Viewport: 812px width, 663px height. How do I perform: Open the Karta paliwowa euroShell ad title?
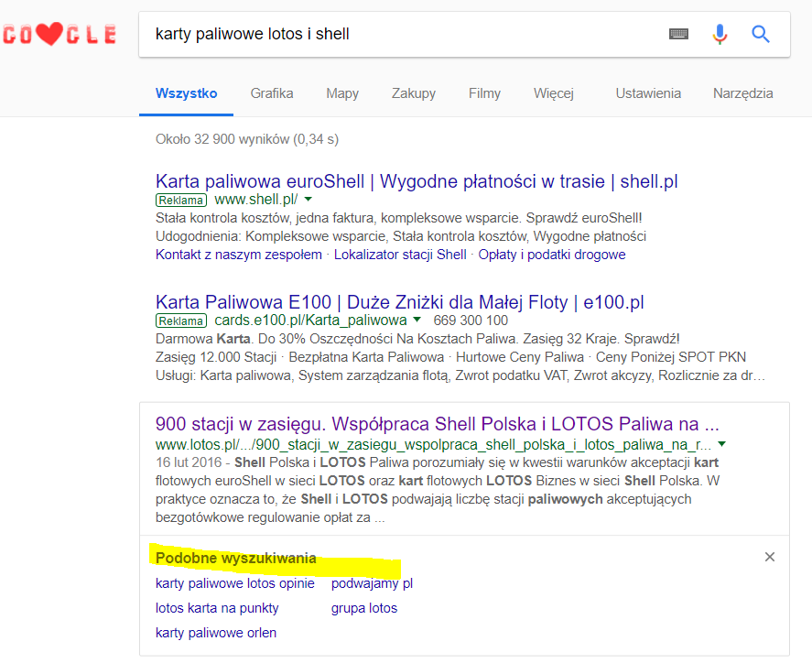pyautogui.click(x=417, y=181)
